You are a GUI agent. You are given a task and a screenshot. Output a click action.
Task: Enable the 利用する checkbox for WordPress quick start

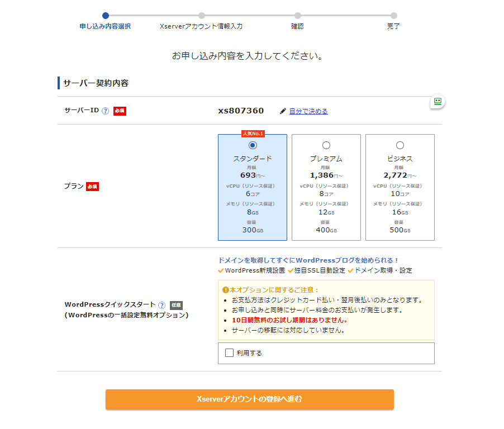229,353
